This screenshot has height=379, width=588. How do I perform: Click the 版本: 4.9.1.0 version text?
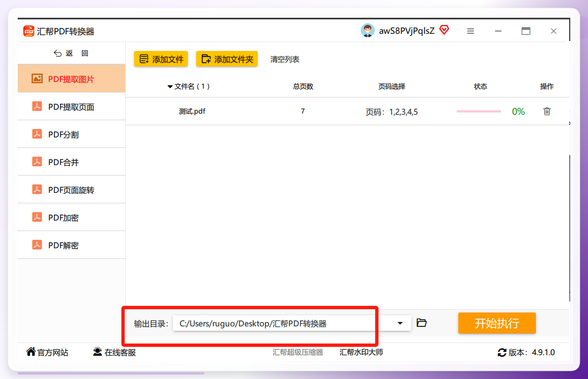pyautogui.click(x=532, y=352)
